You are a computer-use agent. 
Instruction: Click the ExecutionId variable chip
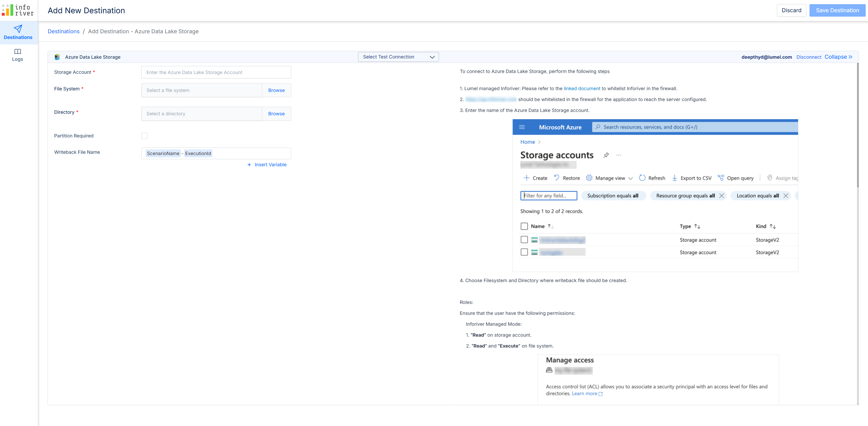[198, 154]
